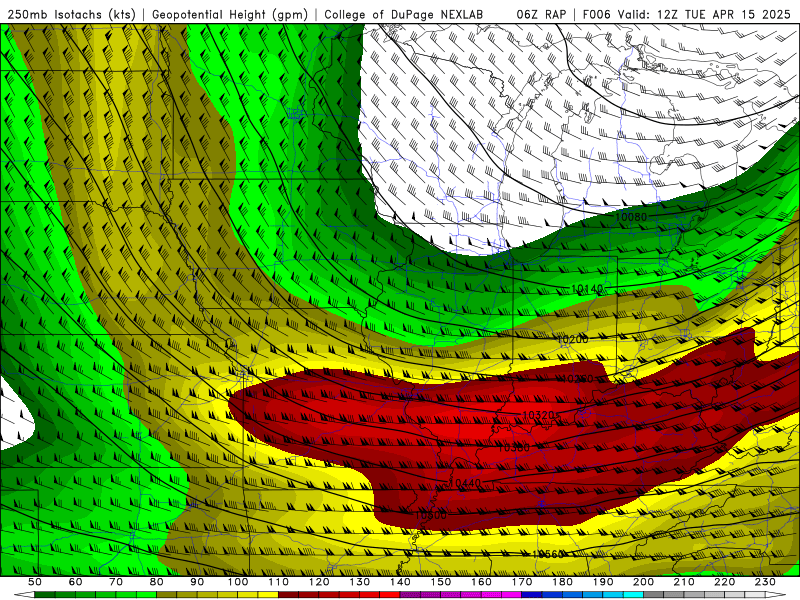Click the 10260 height contour label

pyautogui.click(x=577, y=379)
